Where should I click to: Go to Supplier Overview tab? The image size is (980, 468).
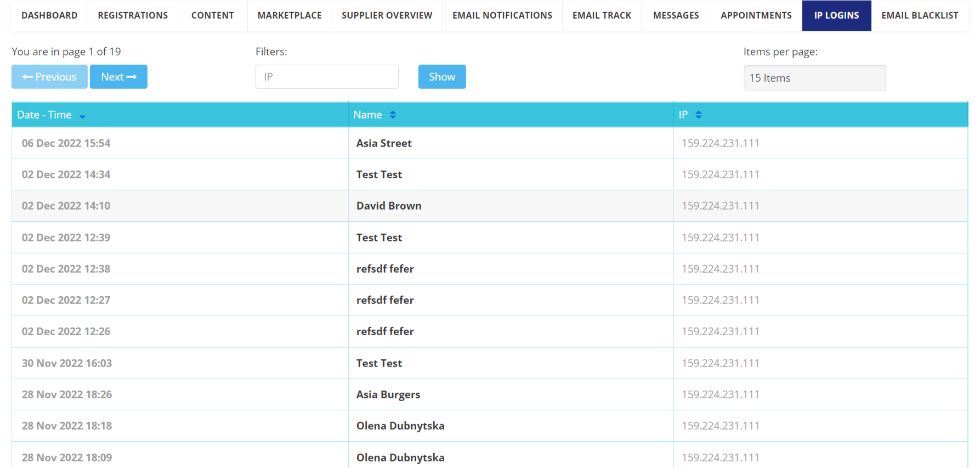387,15
